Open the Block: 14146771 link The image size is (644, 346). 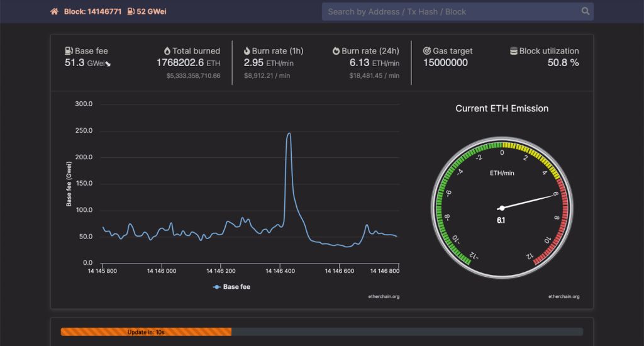[x=92, y=11]
